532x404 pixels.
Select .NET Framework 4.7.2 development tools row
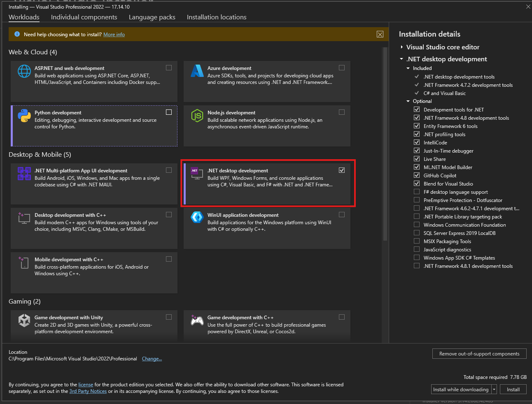pos(468,85)
